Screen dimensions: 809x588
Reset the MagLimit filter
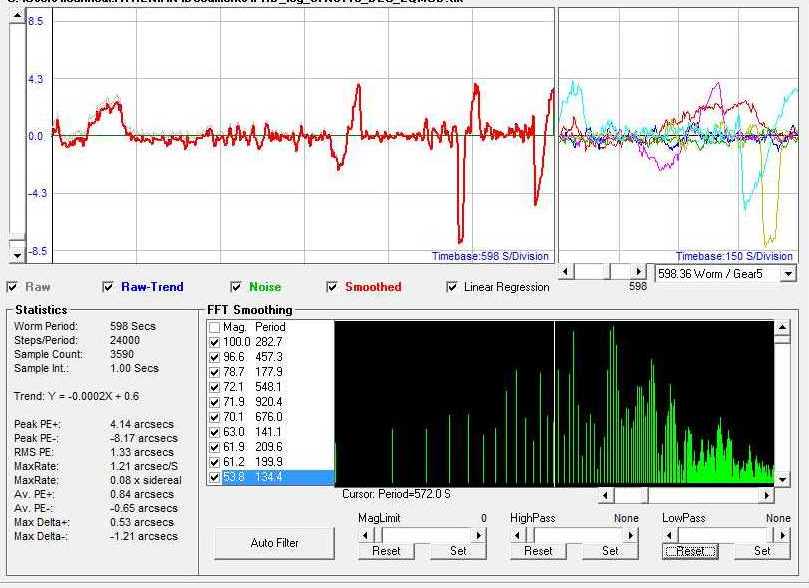[x=386, y=551]
